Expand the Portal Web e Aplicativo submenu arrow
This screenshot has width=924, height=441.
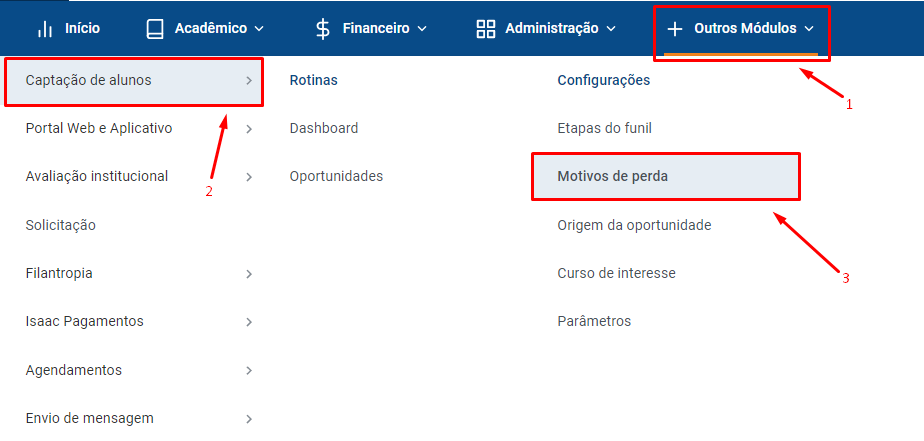[x=249, y=129]
